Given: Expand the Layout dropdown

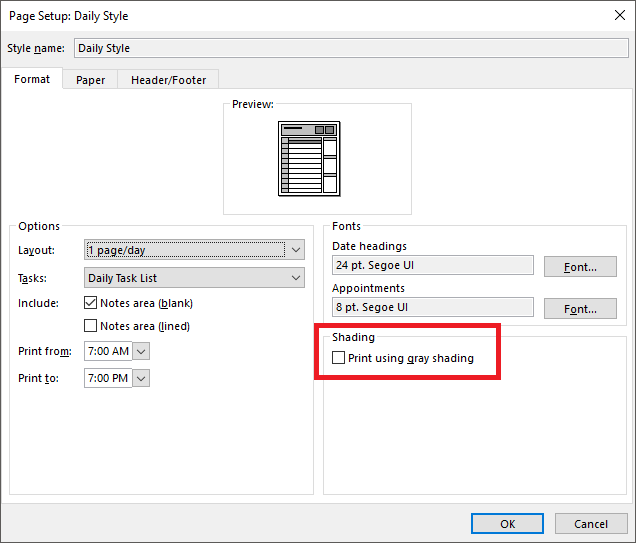Looking at the screenshot, I should click(x=296, y=250).
